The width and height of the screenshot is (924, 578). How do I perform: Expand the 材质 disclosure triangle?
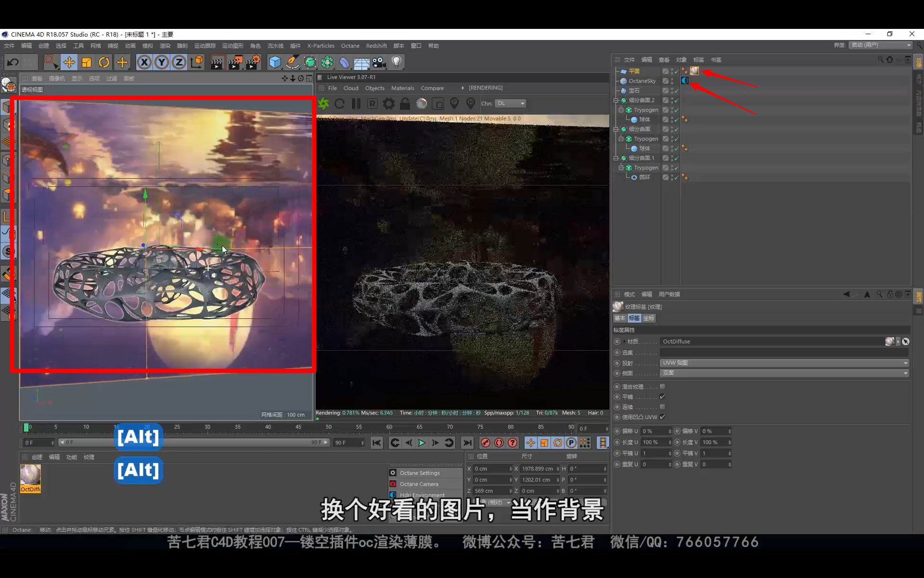pyautogui.click(x=624, y=342)
